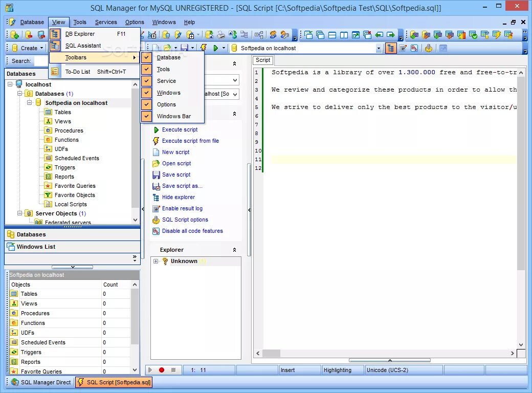Select Triggers in the database tree

click(65, 167)
